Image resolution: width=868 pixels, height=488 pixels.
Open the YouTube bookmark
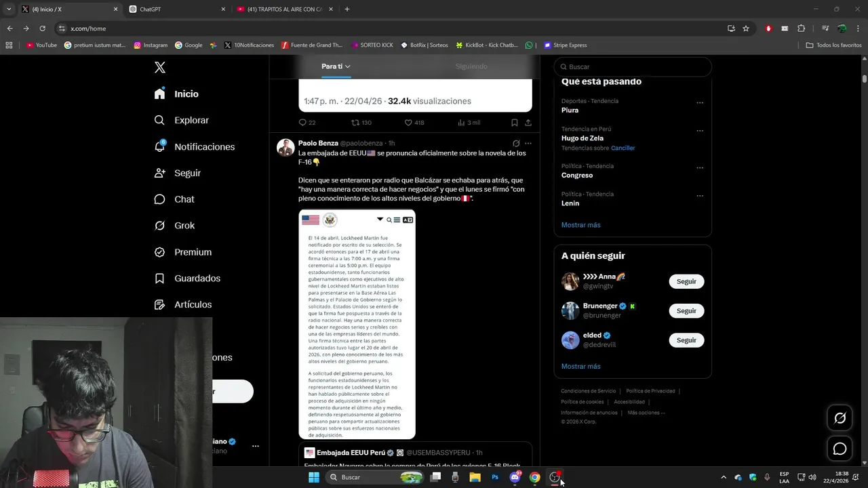tap(42, 45)
